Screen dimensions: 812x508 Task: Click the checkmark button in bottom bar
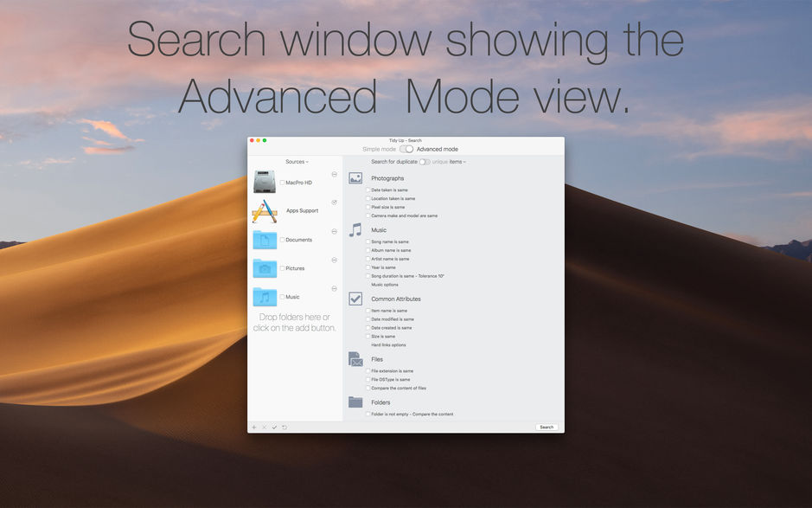click(x=274, y=428)
